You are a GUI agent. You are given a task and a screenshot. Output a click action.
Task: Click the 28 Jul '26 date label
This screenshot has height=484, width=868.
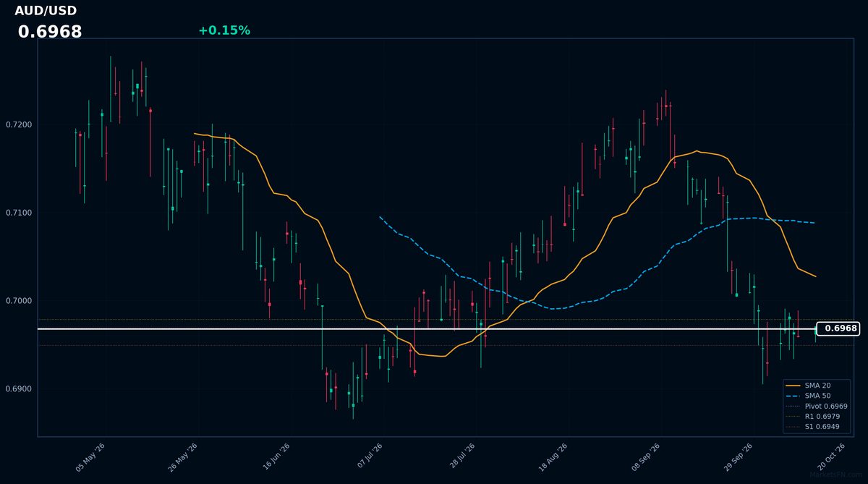[461, 457]
